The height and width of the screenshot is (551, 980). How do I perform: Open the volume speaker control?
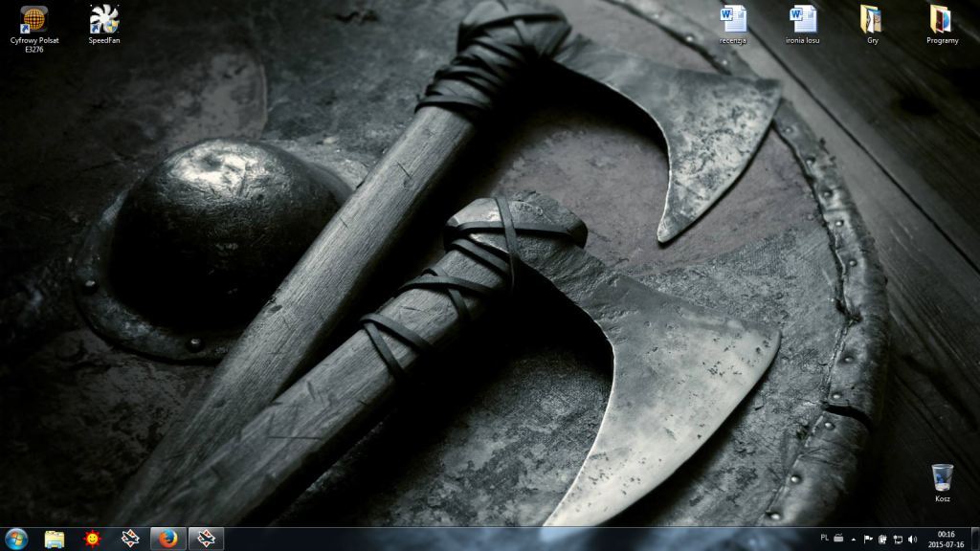912,540
